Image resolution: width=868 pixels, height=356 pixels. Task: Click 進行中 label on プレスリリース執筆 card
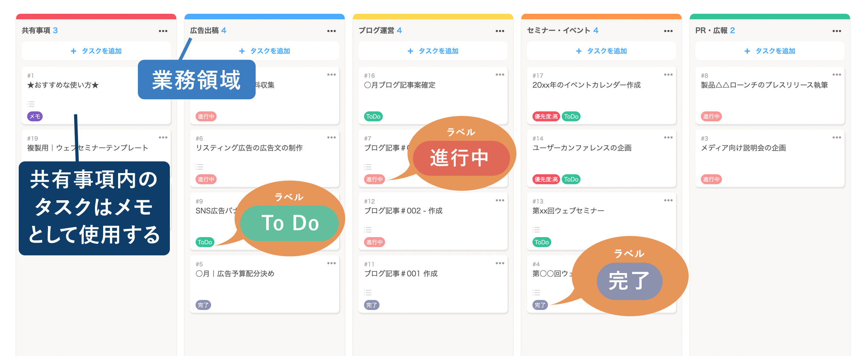click(711, 117)
